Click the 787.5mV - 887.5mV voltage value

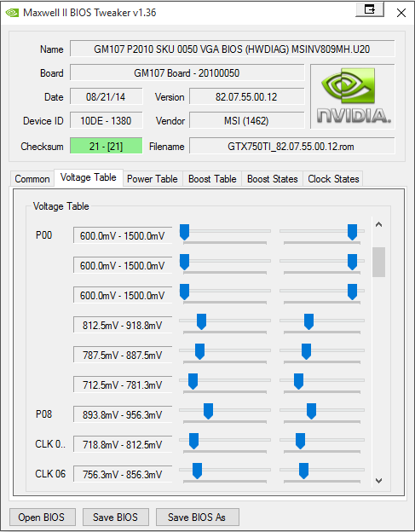click(x=123, y=355)
